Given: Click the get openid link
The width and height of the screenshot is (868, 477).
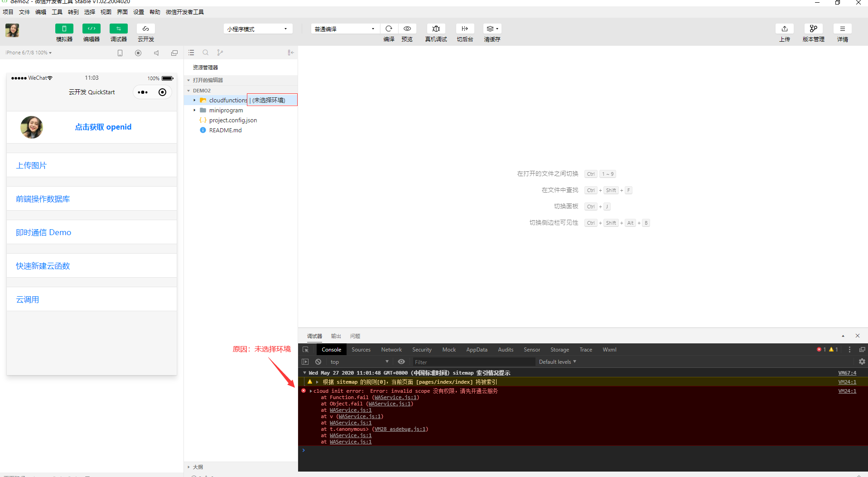Looking at the screenshot, I should coord(103,127).
